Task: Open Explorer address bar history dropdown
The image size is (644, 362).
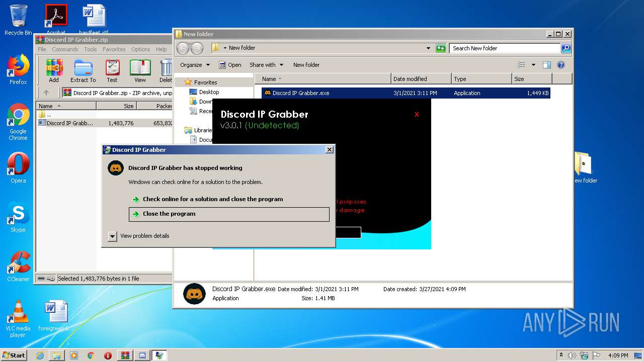Action: click(x=428, y=48)
